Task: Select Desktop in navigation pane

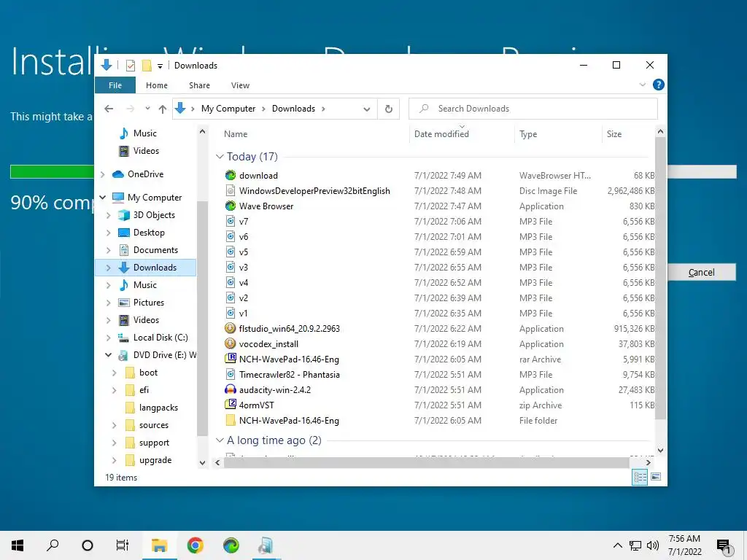Action: click(x=149, y=233)
